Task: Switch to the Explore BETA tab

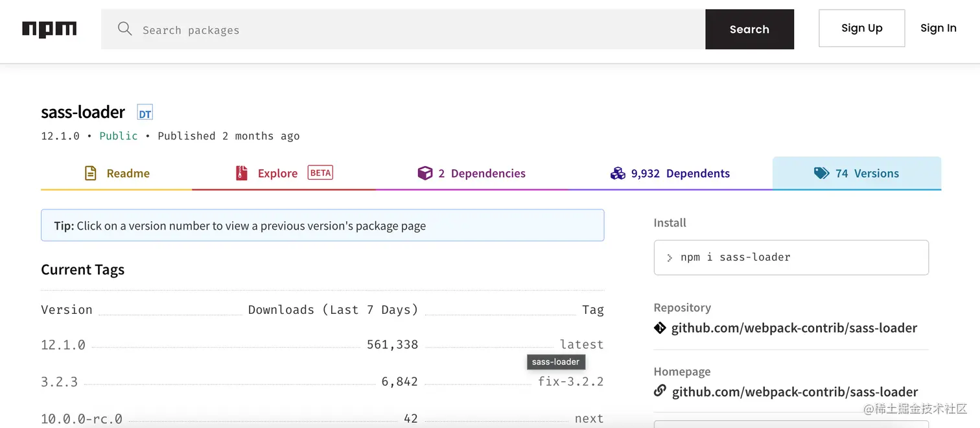Action: click(278, 173)
